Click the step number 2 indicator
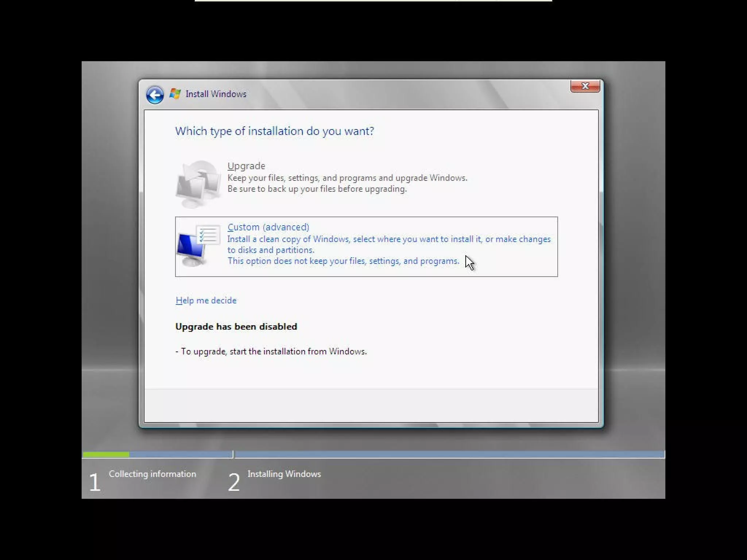Viewport: 747px width, 560px height. coord(234,482)
